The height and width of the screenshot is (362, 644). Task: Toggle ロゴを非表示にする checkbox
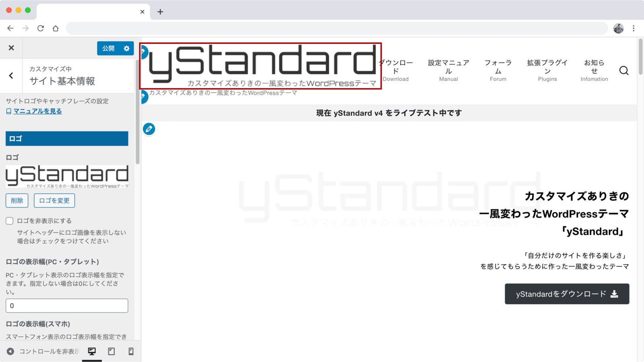point(10,221)
